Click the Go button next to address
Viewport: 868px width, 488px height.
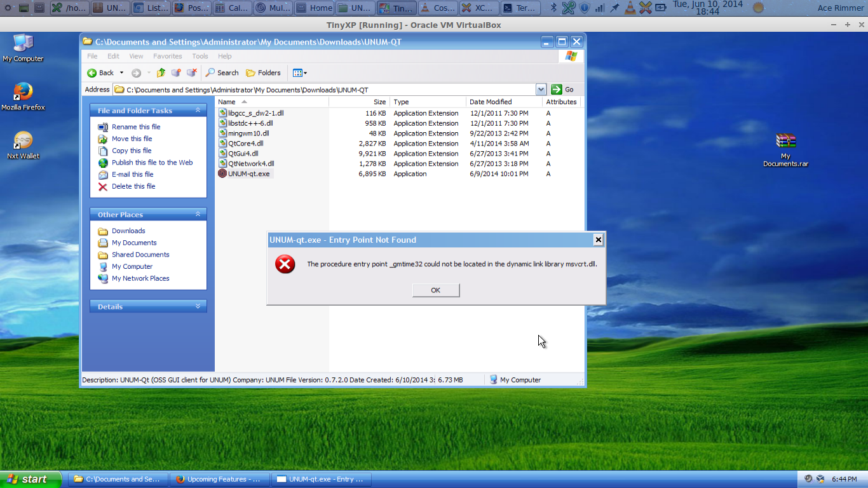(x=563, y=90)
